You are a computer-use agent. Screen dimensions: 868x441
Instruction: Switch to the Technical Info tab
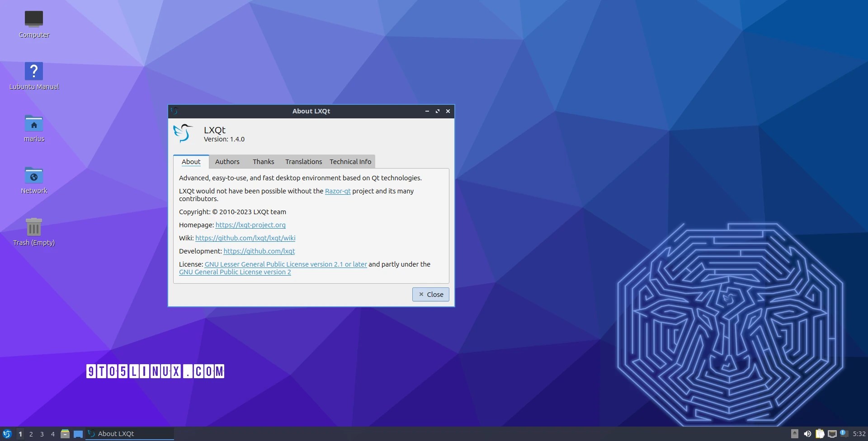[x=350, y=161]
